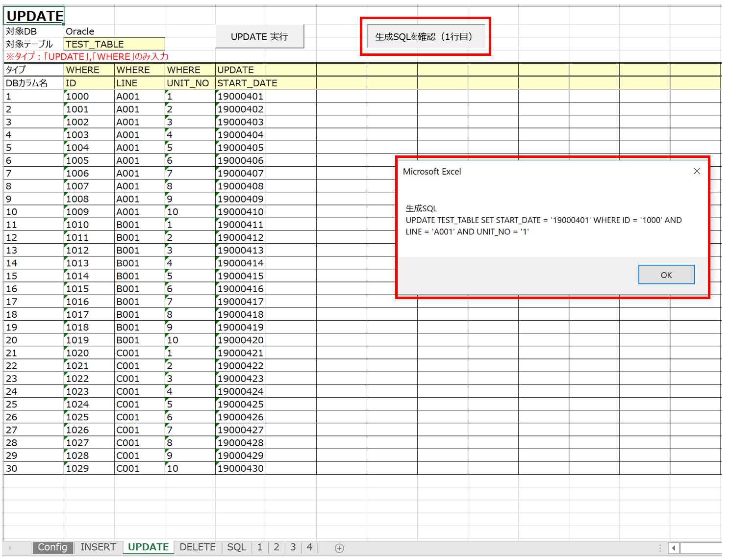Select cell with ID 1025
730x560 pixels.
89,417
